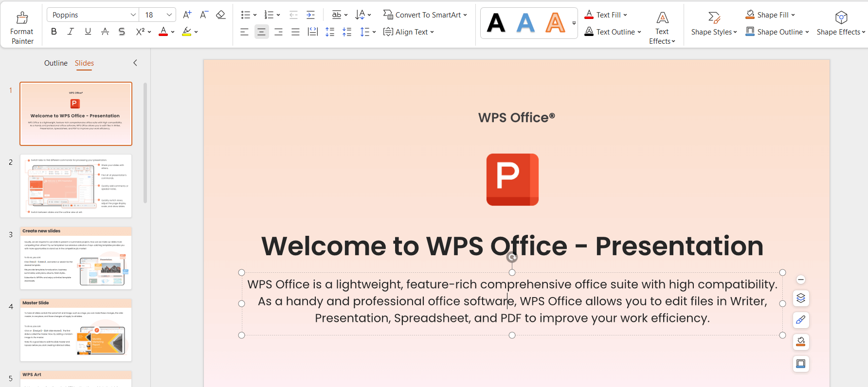Image resolution: width=868 pixels, height=387 pixels.
Task: Click the floating shape outline frame icon
Action: click(x=801, y=364)
